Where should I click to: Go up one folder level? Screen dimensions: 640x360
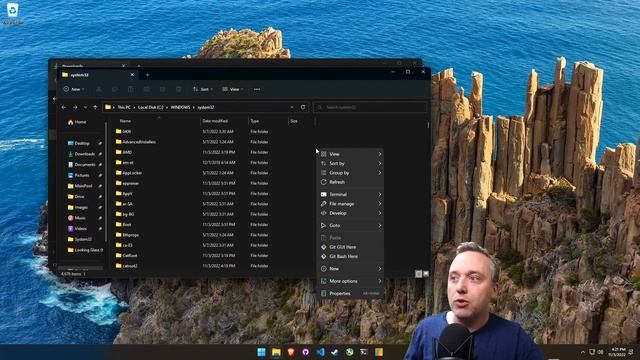point(95,107)
